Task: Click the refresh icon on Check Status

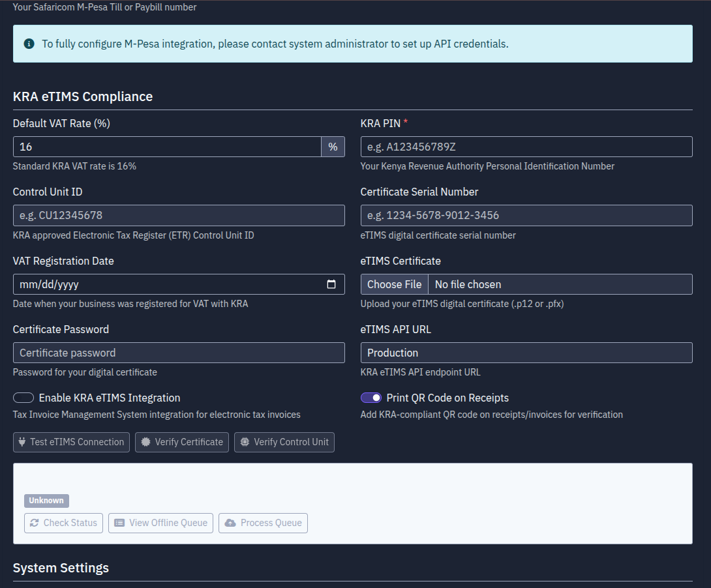Action: click(x=34, y=523)
